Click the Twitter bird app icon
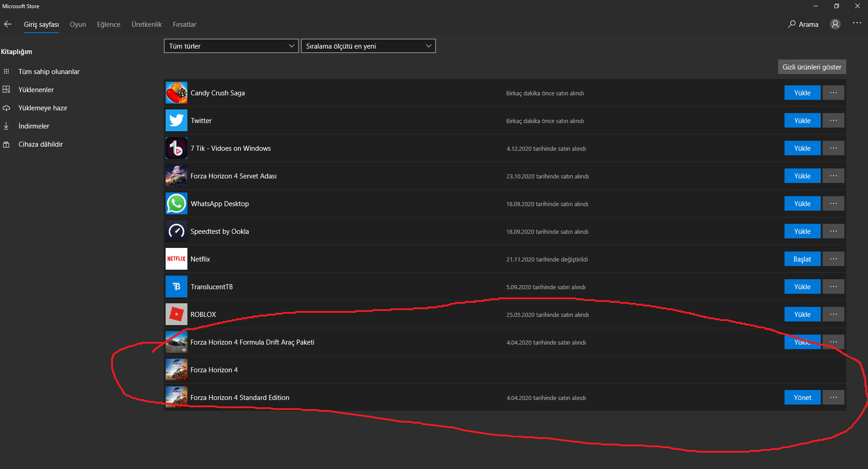Screen dimensions: 868x469 point(177,121)
